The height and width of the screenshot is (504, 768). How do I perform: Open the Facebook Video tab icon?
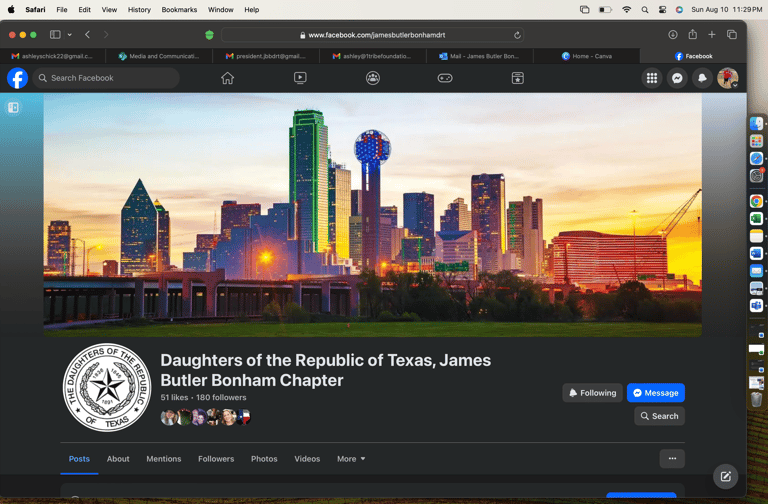[x=300, y=78]
